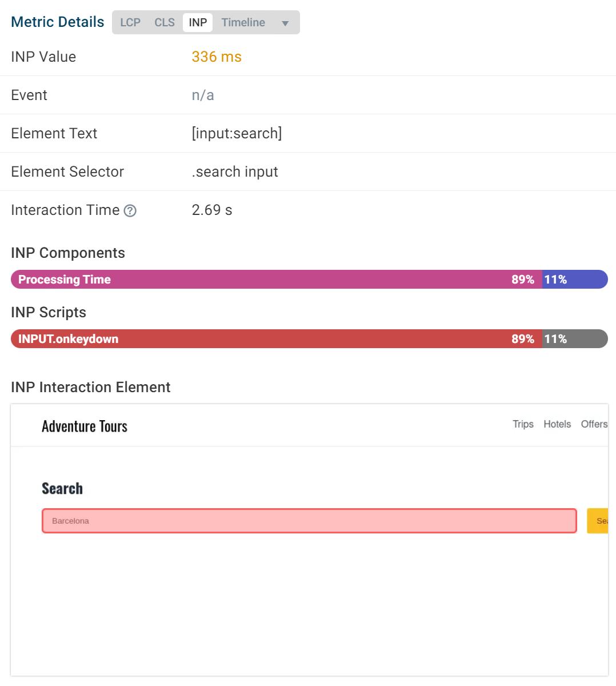Open the Hotels navigation link
Screen dimensions: 616x686
[557, 424]
